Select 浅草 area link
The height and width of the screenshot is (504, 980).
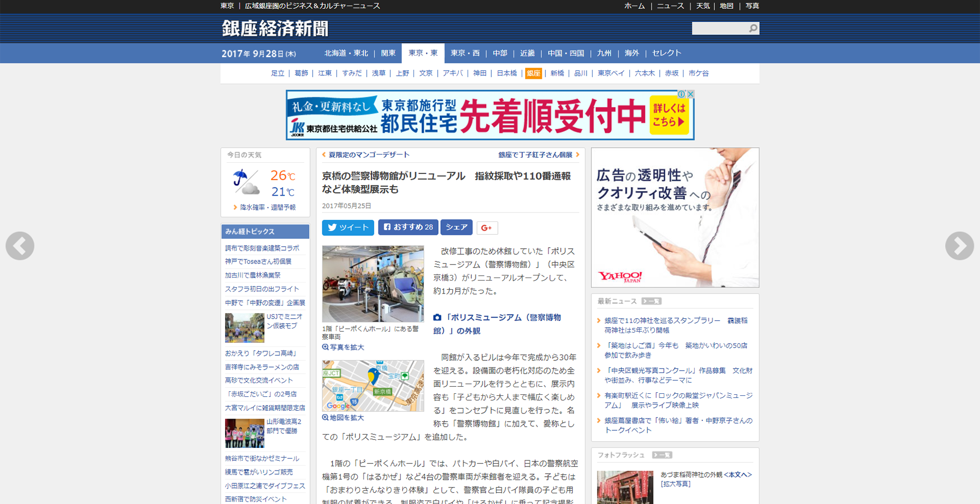(379, 73)
